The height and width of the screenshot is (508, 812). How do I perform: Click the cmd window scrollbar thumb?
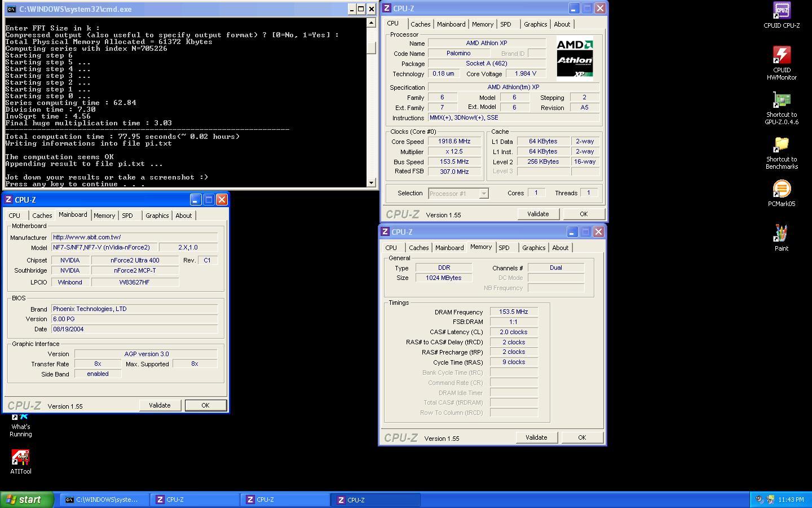pos(371,48)
